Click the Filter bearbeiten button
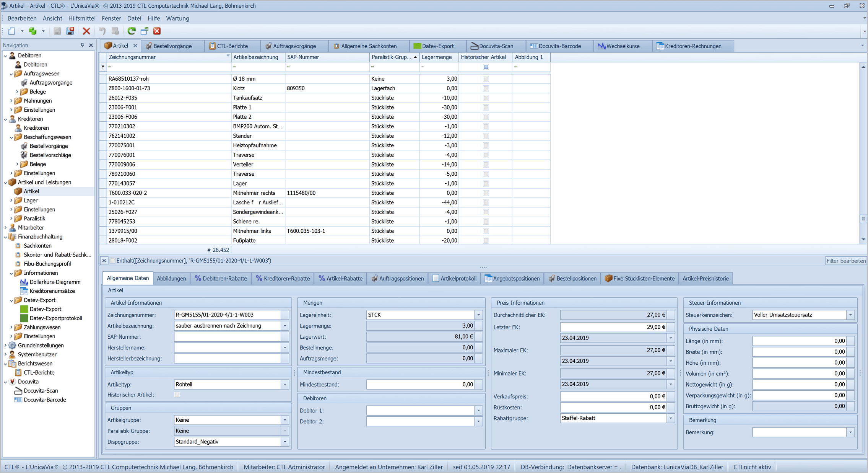The image size is (868, 473). pyautogui.click(x=845, y=261)
